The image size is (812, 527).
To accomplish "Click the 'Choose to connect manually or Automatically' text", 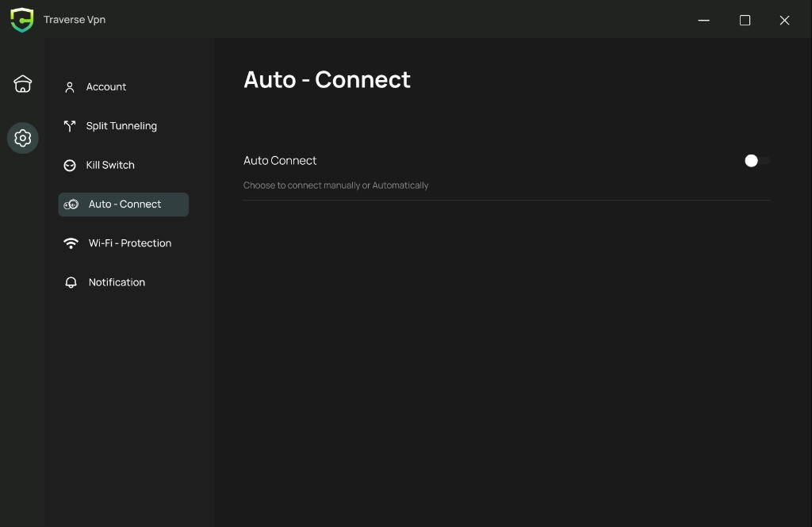I will [x=335, y=185].
